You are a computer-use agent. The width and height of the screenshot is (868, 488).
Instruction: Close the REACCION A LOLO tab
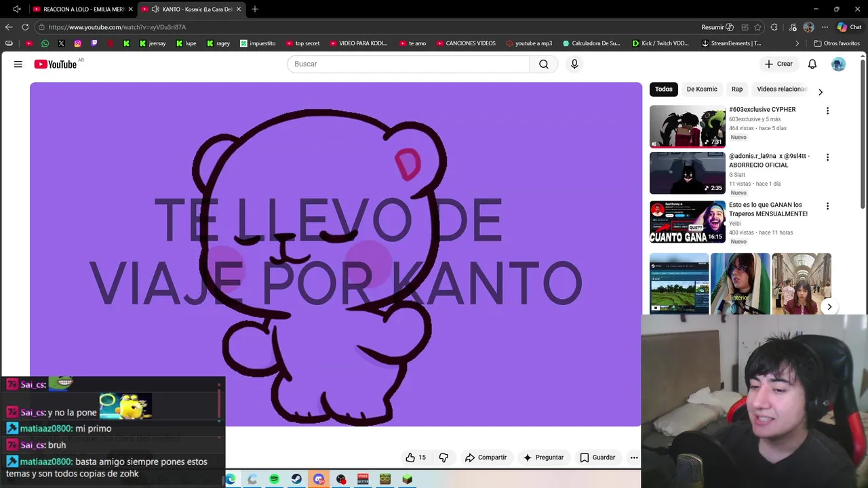coord(131,9)
